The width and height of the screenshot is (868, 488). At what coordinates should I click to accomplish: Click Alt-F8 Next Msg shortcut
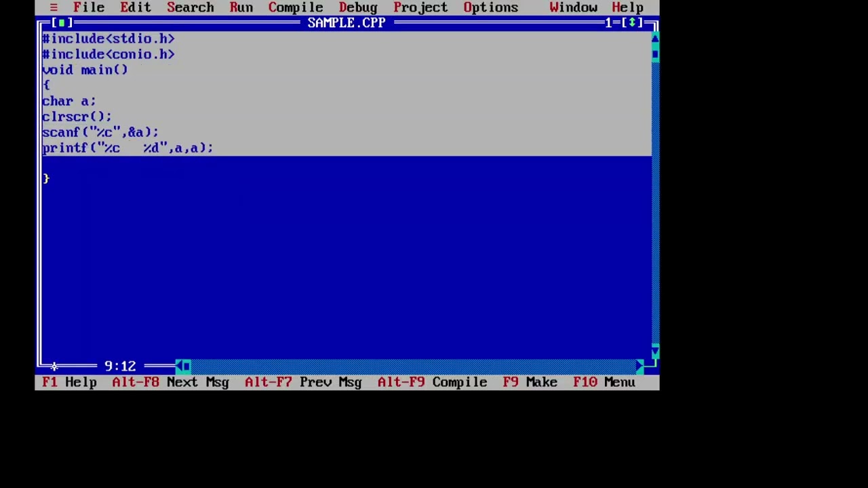171,382
